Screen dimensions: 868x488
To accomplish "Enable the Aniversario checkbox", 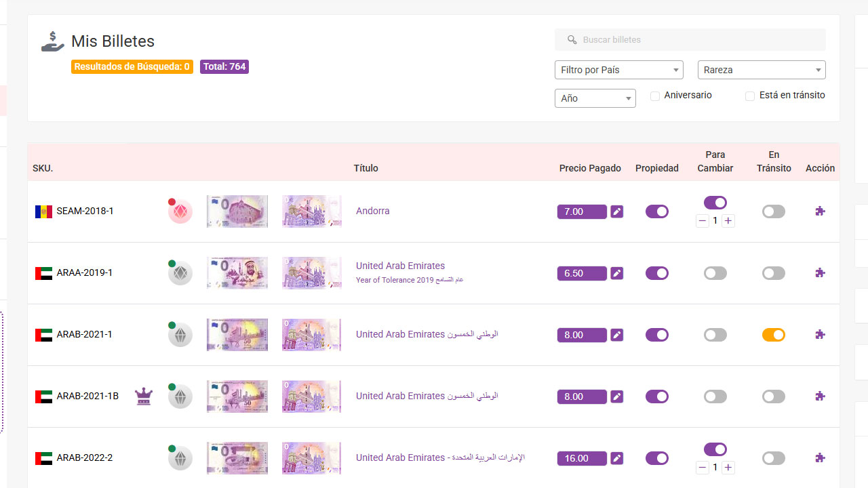I will point(655,96).
